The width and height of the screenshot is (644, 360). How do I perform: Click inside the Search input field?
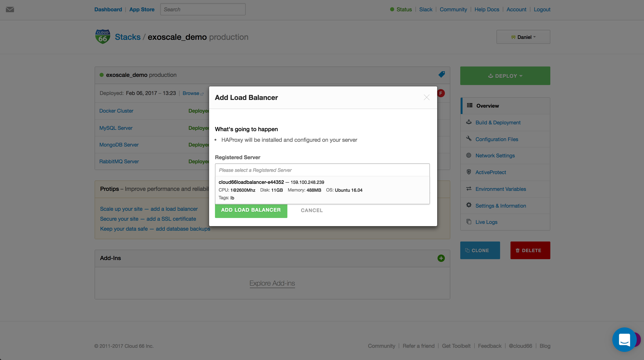click(203, 9)
